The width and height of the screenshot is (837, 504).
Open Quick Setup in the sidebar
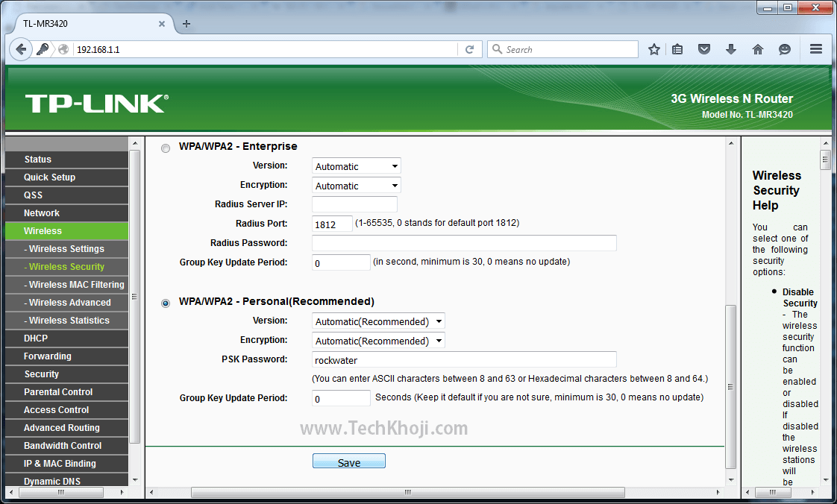(66, 177)
